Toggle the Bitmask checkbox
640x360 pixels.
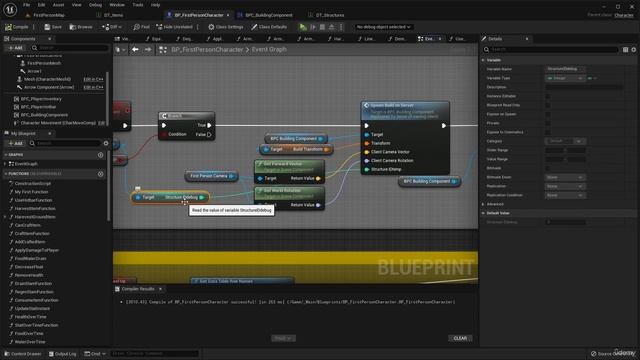pos(548,168)
